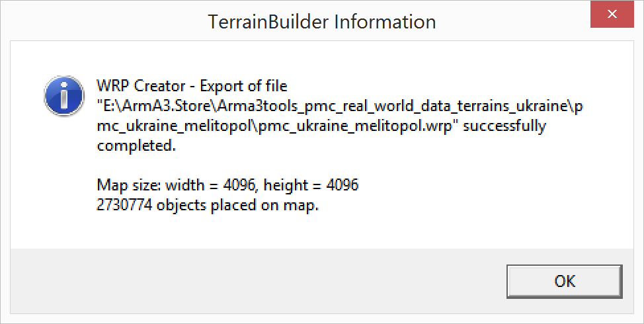Click the 2730774 object count number
The image size is (644, 324).
tap(124, 204)
